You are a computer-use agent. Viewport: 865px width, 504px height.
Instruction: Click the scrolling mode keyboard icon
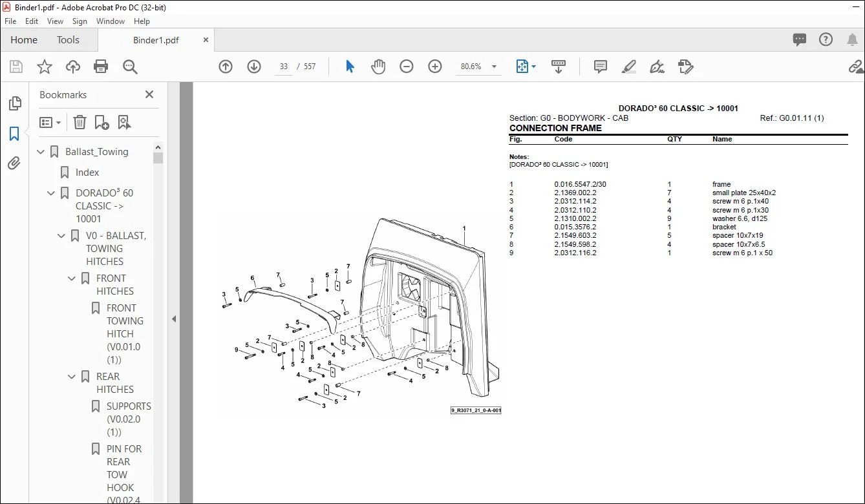click(559, 67)
